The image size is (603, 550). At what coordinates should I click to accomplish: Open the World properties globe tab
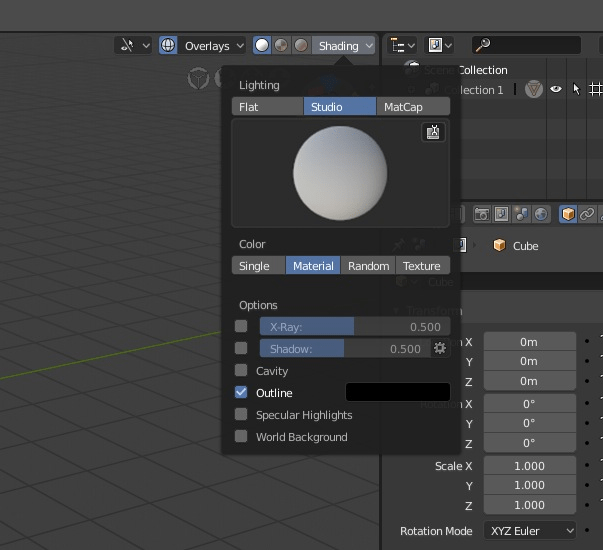coord(541,214)
